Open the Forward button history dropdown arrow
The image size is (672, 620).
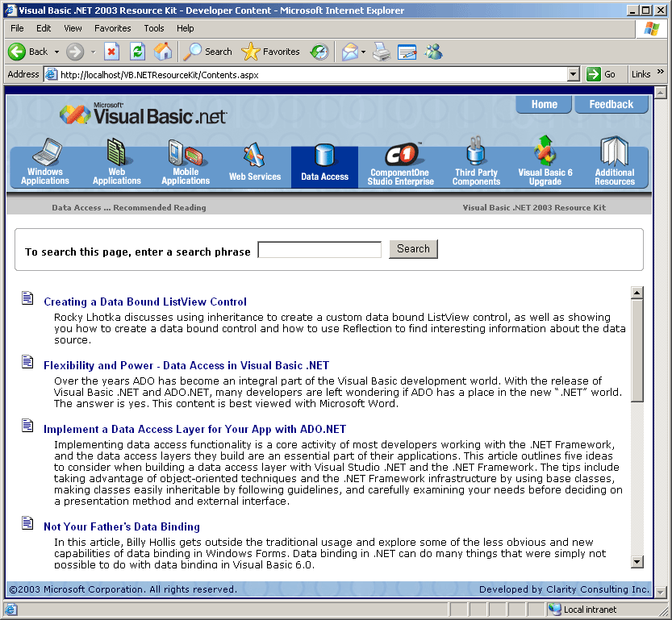coord(93,52)
